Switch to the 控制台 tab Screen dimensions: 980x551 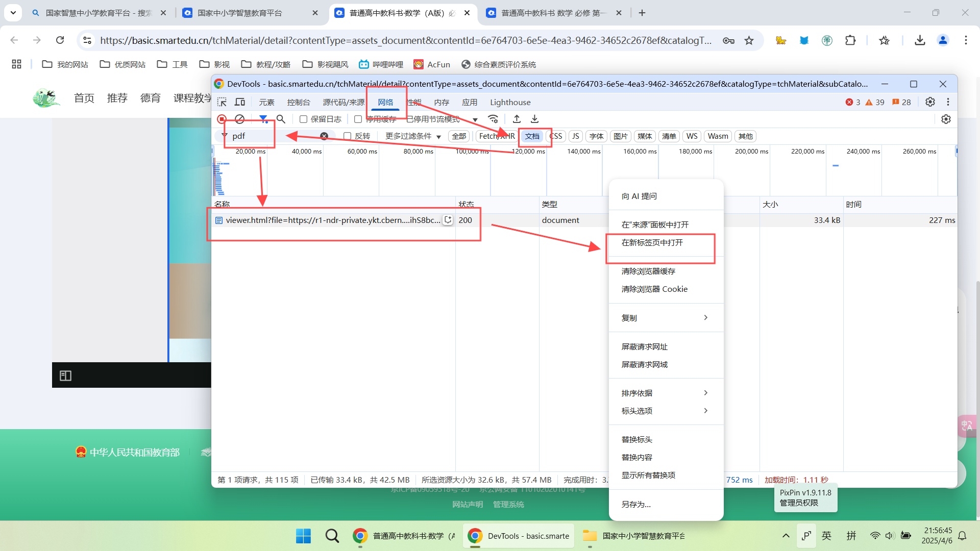(299, 102)
